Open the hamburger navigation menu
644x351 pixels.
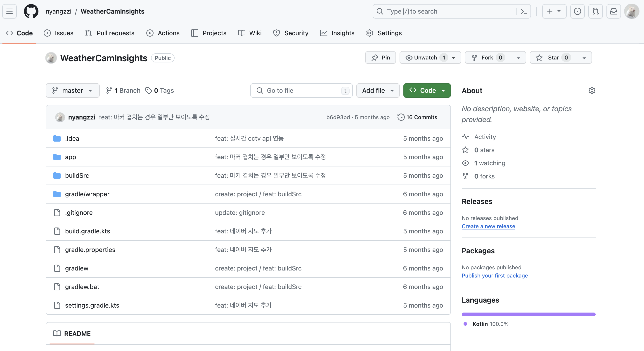[x=9, y=11]
